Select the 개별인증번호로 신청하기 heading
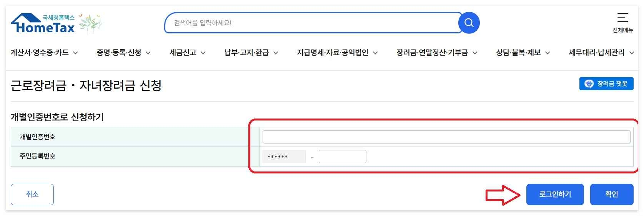The height and width of the screenshot is (216, 644). tap(57, 117)
